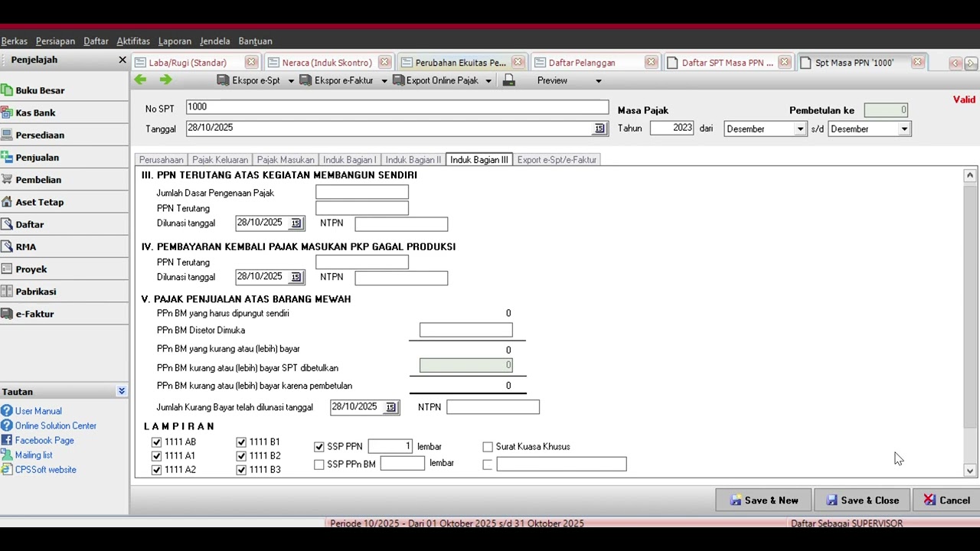This screenshot has height=551, width=980.
Task: Open the Daftar module icon in sidebar
Action: point(7,224)
